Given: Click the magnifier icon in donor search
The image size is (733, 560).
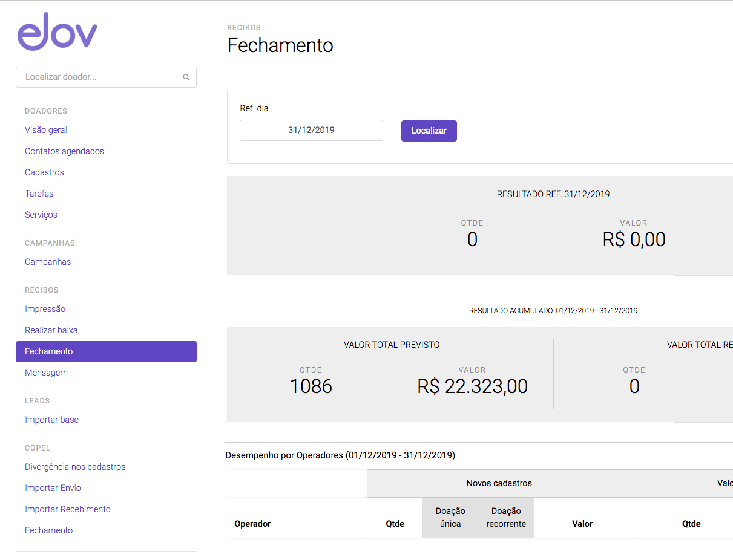Looking at the screenshot, I should (x=186, y=77).
